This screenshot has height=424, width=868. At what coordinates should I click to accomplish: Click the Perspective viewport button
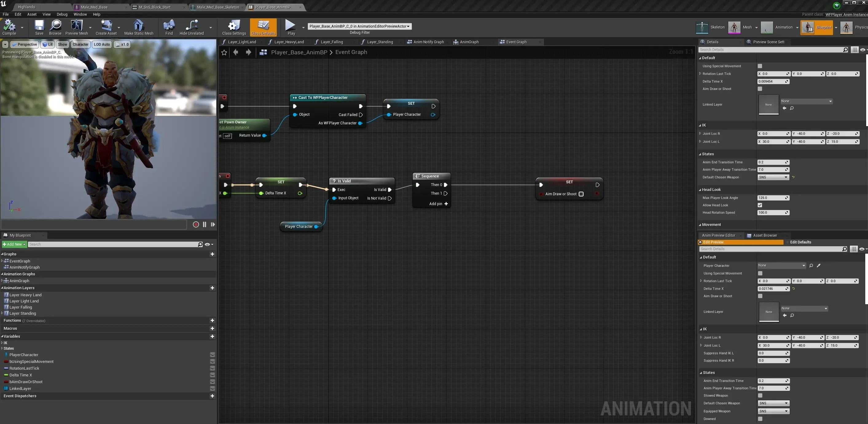click(24, 45)
